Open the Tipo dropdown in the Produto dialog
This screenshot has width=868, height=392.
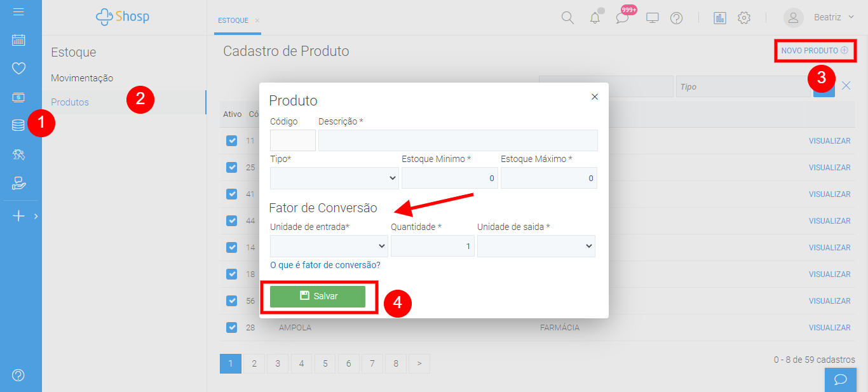334,179
